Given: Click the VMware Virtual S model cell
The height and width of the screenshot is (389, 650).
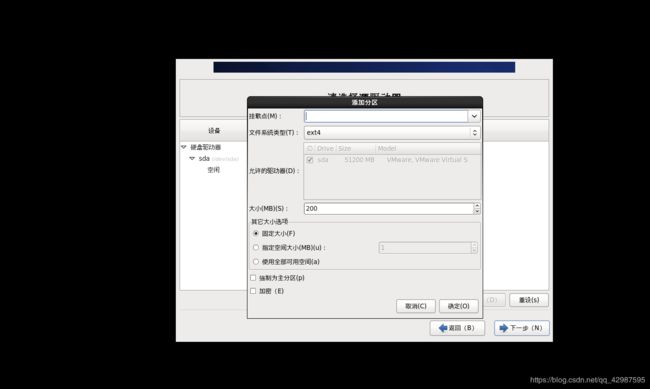Looking at the screenshot, I should [427, 160].
